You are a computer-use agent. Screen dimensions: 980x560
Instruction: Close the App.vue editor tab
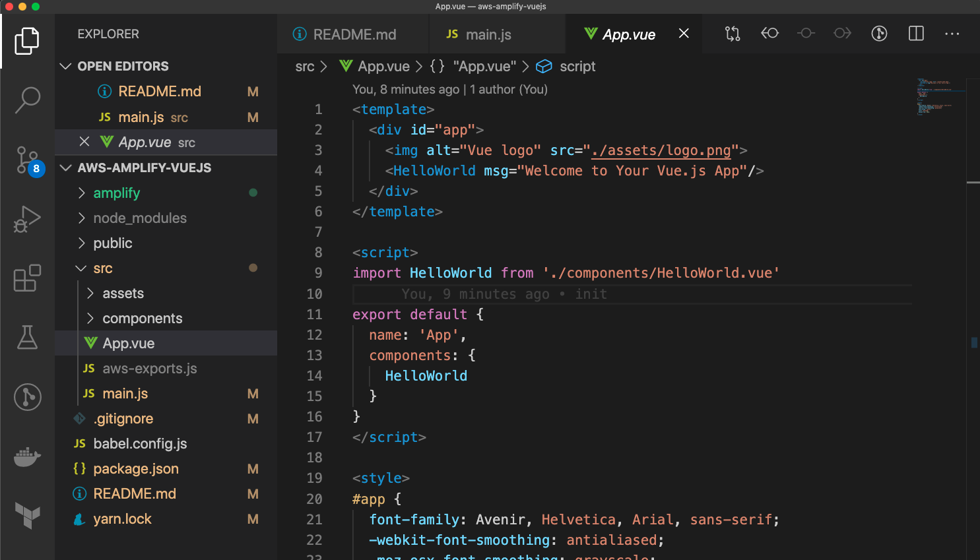(684, 34)
